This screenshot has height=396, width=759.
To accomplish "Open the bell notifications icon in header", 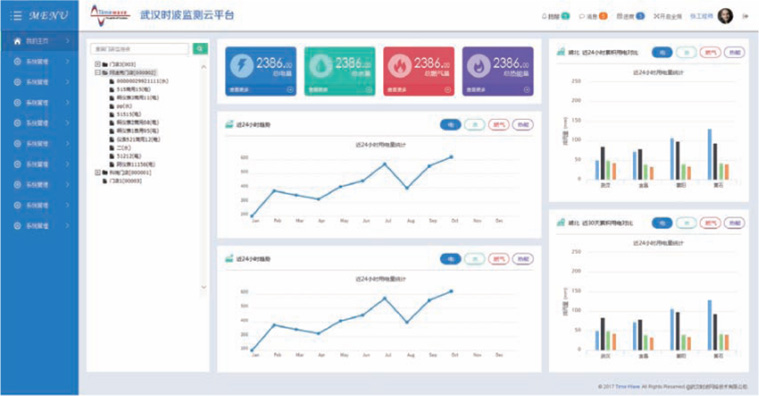I will coord(544,16).
